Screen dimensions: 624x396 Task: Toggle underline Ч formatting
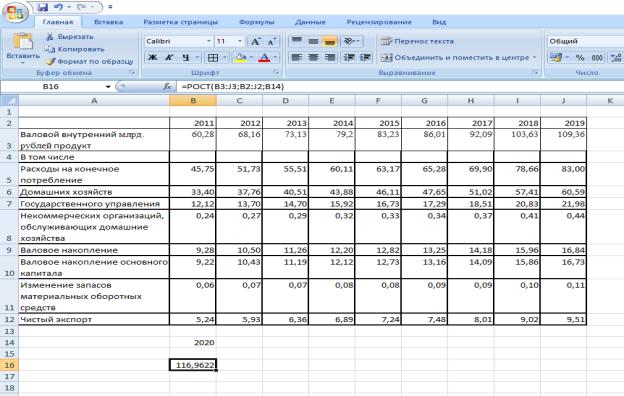click(185, 58)
